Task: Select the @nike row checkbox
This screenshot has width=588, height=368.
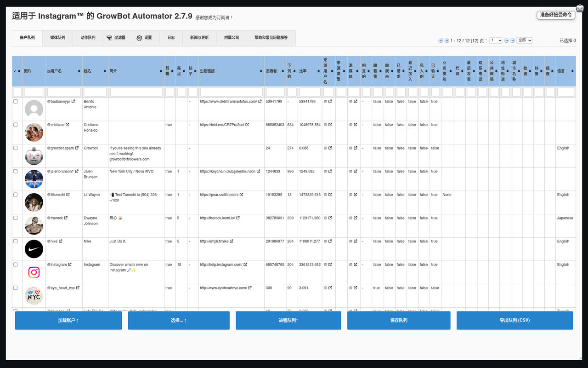Action: coord(16,241)
